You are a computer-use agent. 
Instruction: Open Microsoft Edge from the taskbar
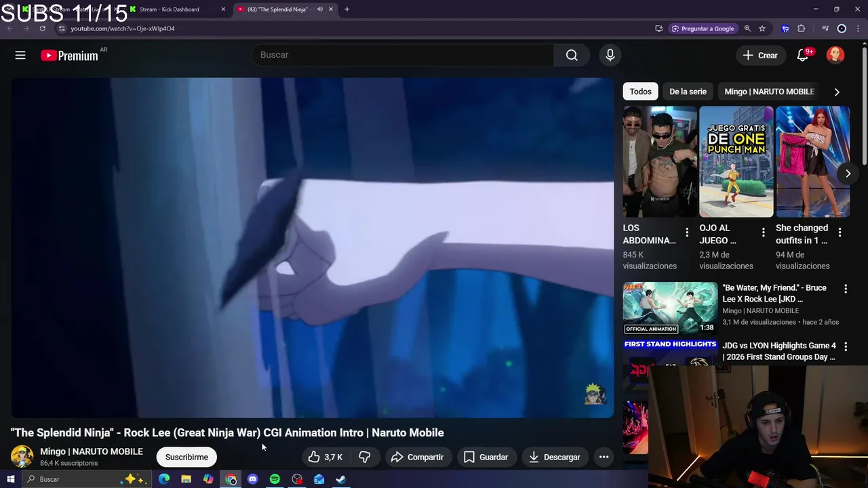(x=164, y=479)
